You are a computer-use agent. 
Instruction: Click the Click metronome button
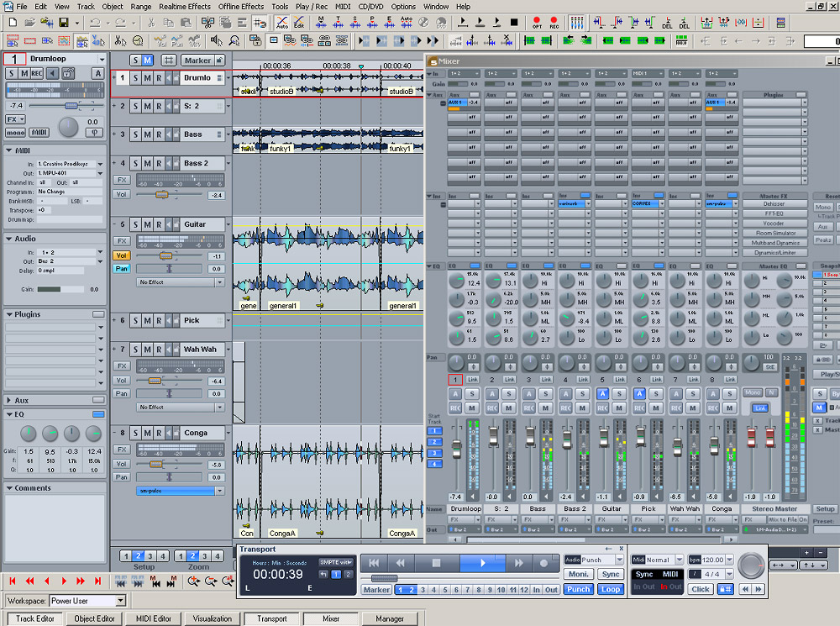(x=701, y=589)
